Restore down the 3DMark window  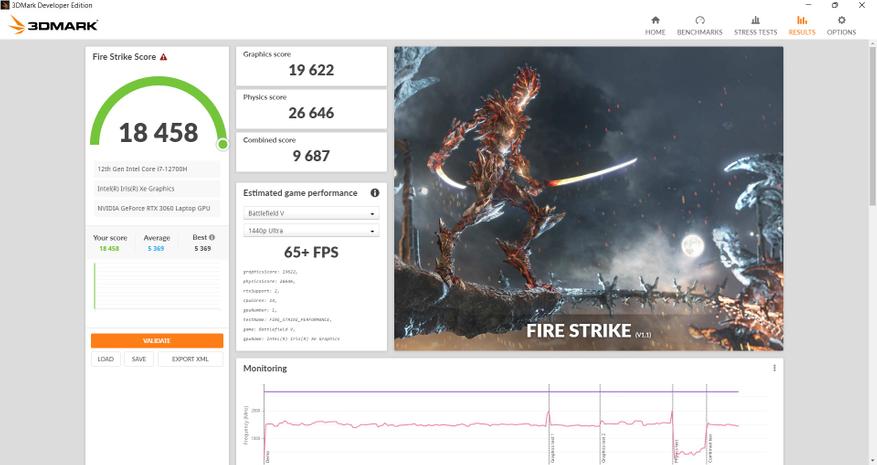point(834,5)
